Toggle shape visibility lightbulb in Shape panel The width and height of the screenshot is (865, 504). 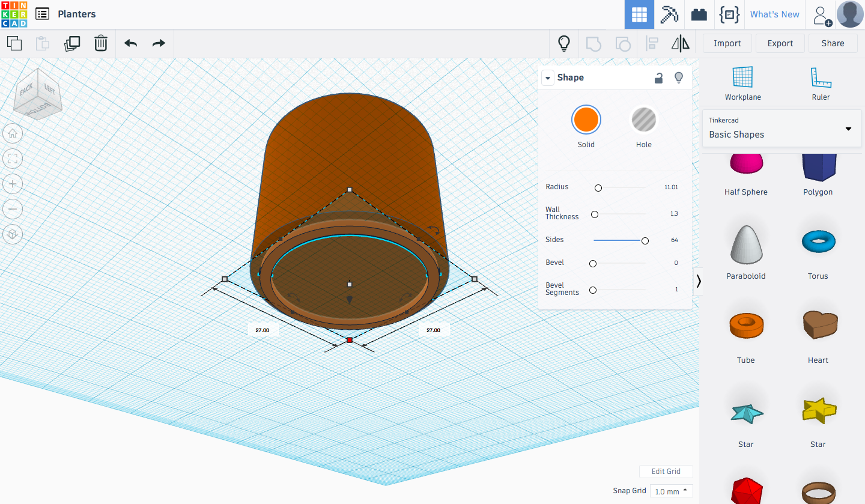pyautogui.click(x=679, y=77)
